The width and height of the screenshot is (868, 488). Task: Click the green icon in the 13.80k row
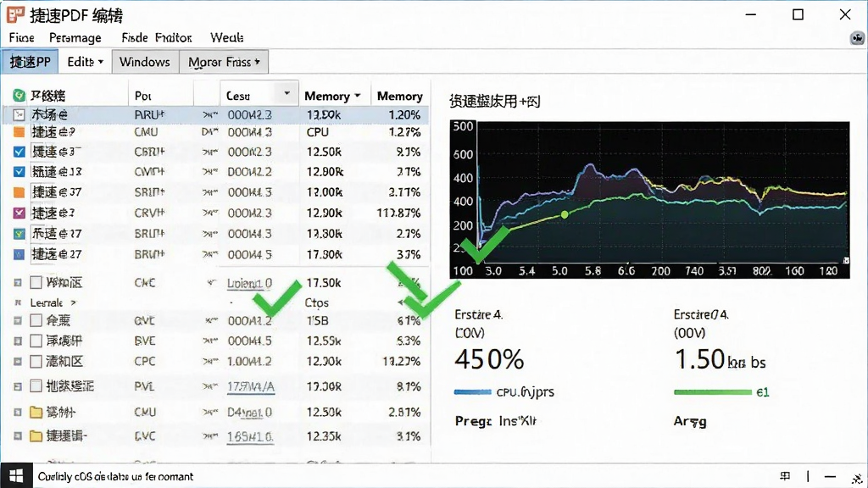tap(19, 234)
